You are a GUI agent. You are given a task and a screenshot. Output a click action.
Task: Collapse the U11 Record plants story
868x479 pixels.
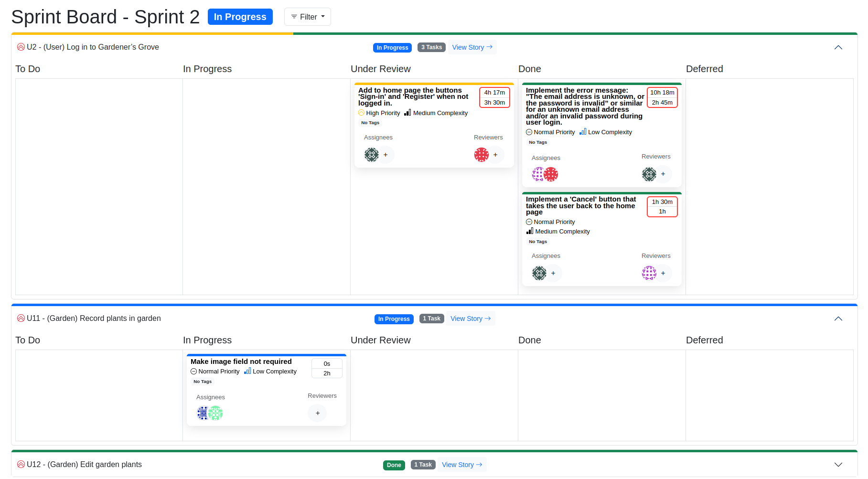pos(838,319)
